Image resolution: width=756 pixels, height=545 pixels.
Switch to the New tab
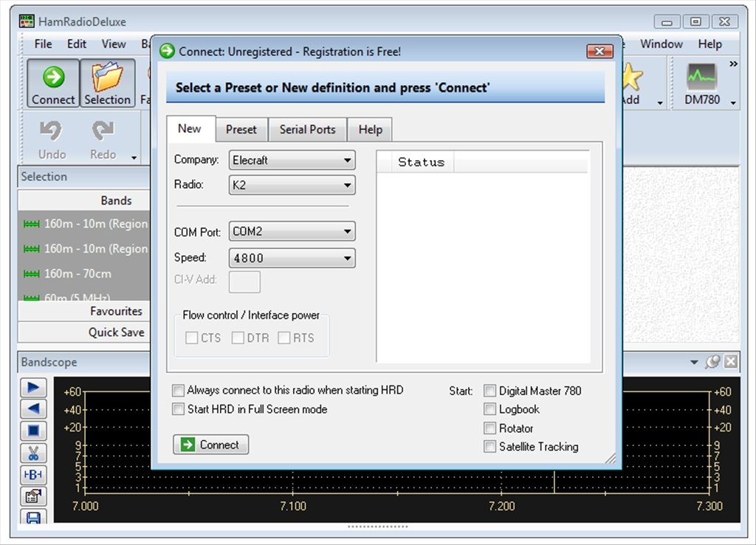190,128
